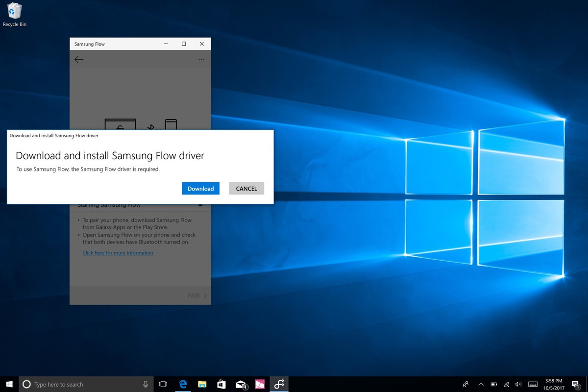The image size is (588, 392).
Task: Open the Start menu
Action: (x=9, y=384)
